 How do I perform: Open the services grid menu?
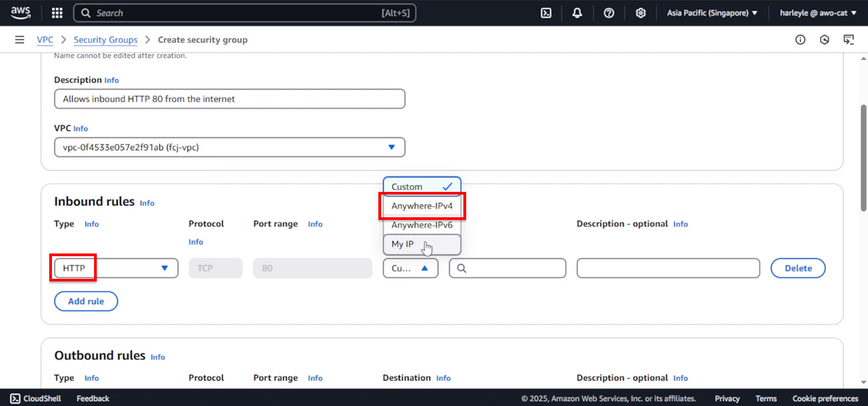tap(57, 13)
